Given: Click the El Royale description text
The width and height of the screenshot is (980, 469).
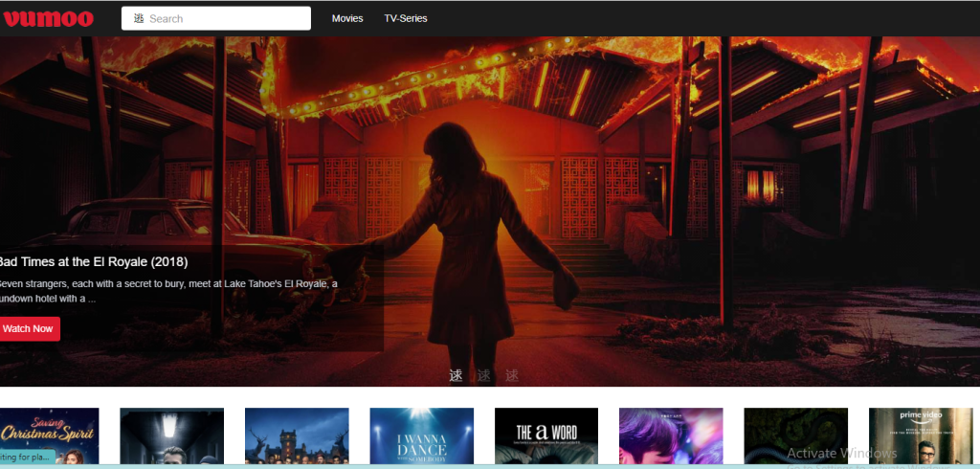Looking at the screenshot, I should point(167,291).
